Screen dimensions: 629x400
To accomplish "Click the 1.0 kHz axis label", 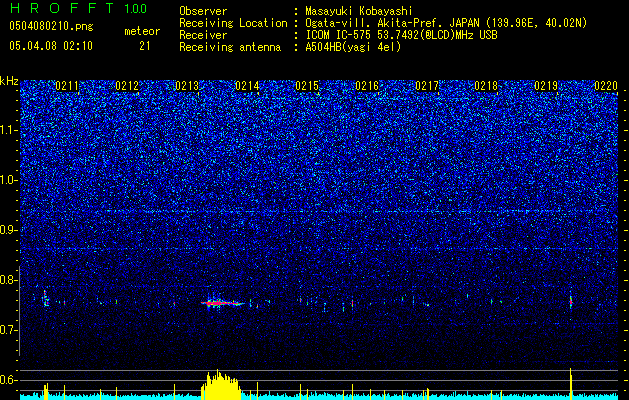I will pos(9,180).
